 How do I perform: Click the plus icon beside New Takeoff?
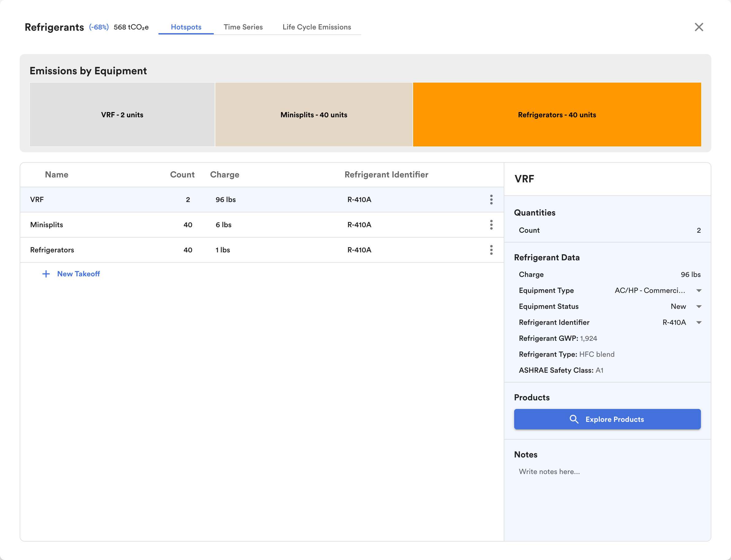pyautogui.click(x=46, y=274)
